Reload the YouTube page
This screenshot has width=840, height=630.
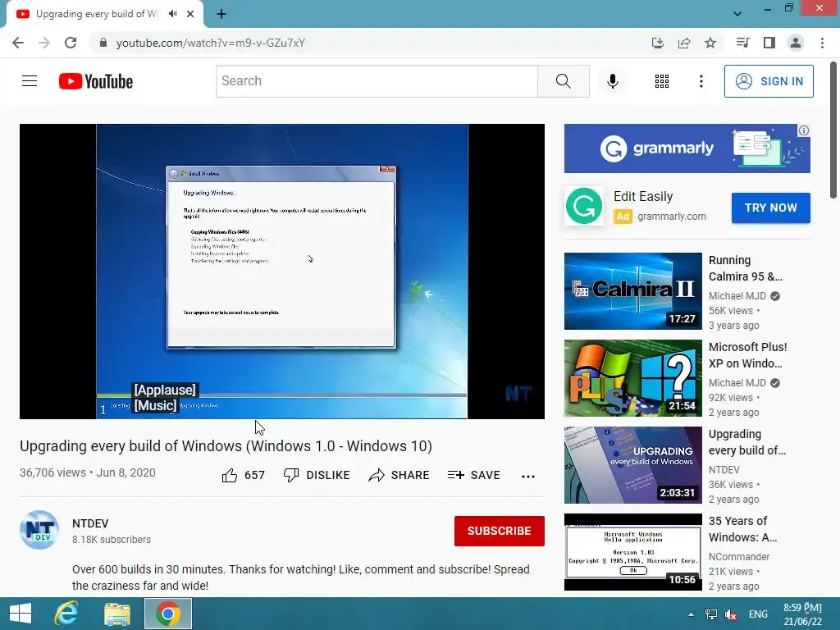71,43
